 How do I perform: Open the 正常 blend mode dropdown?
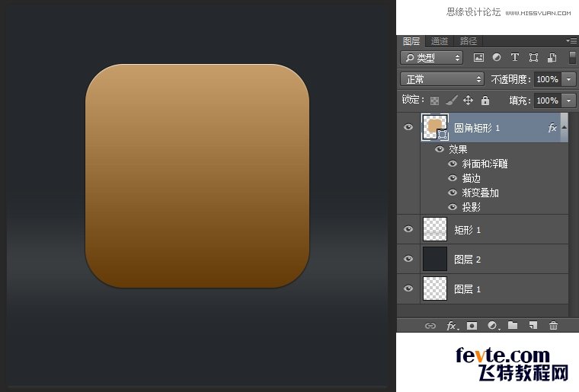pos(442,79)
